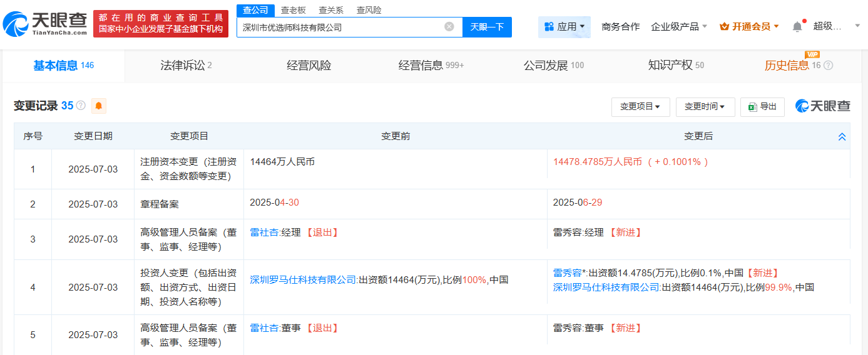Screen dimensions: 868x355
Task: Open the 应用 dropdown
Action: [x=564, y=27]
